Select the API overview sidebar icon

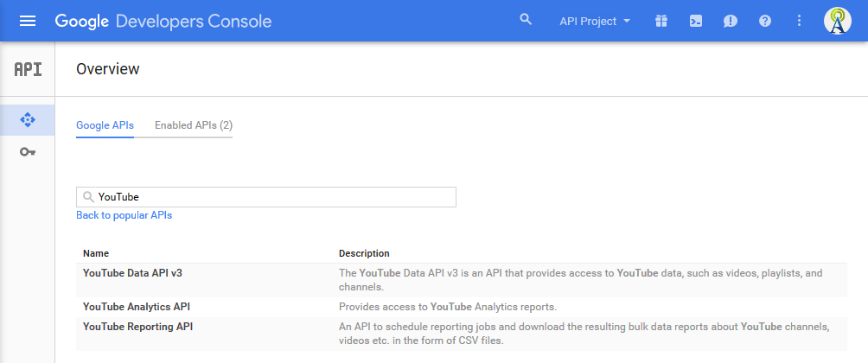[x=27, y=119]
